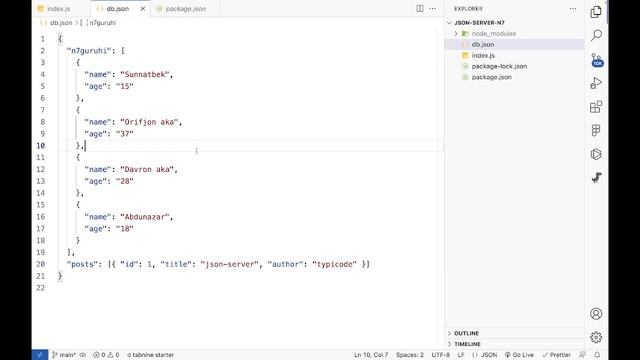Screen dimensions: 640x360
Task: Click the "n7guruhi" key on line 2
Action: pyautogui.click(x=89, y=51)
